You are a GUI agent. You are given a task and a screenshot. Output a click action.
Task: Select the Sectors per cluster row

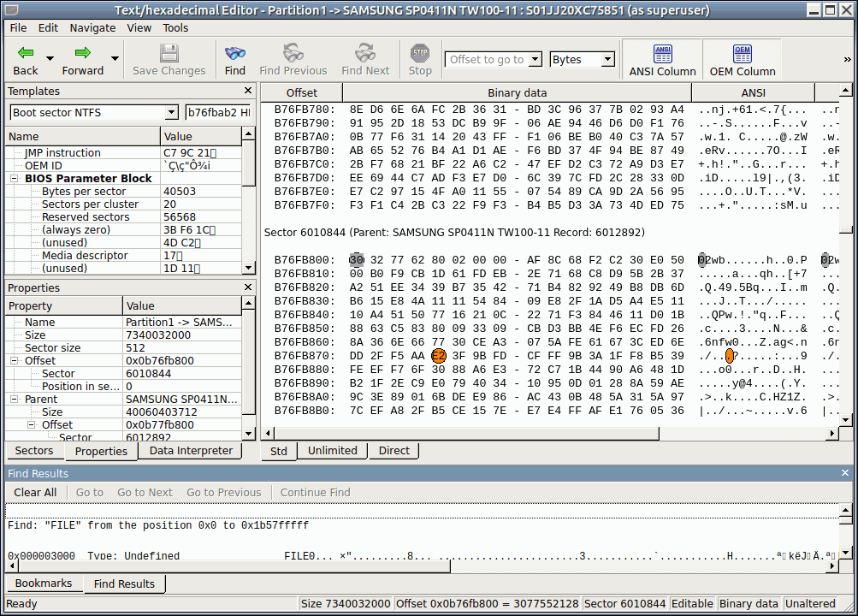point(124,204)
